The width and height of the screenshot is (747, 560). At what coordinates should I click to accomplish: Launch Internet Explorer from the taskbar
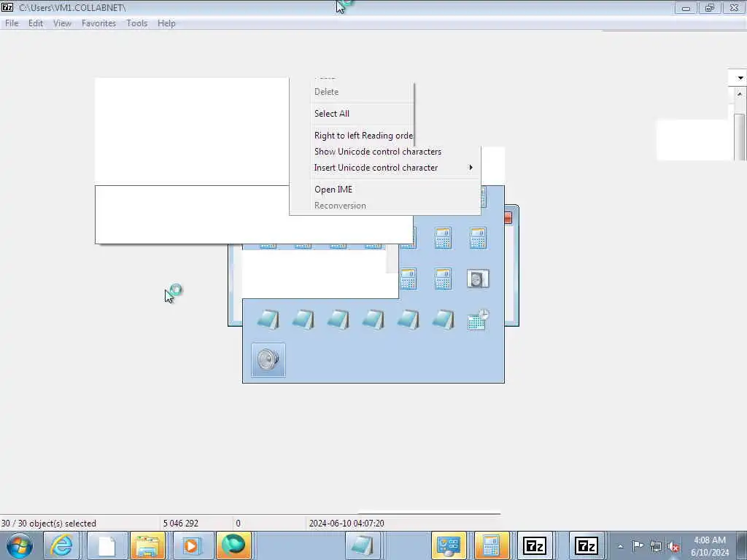pos(62,545)
